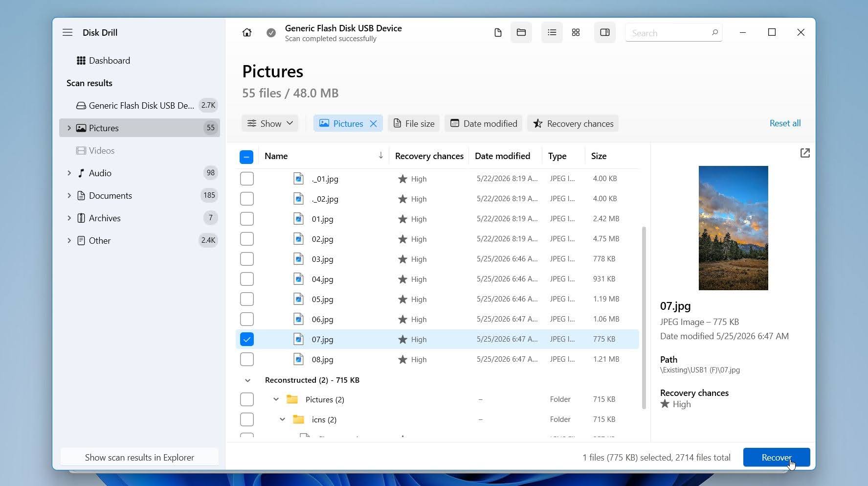Viewport: 868px width, 486px height.
Task: Click the icns (2) folder icon
Action: coord(298,419)
